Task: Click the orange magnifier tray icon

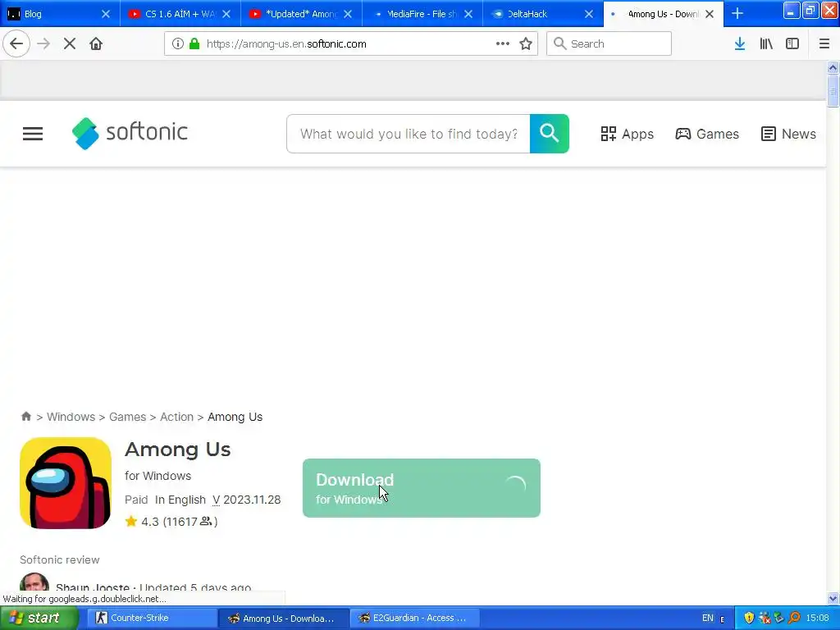Action: [x=794, y=618]
